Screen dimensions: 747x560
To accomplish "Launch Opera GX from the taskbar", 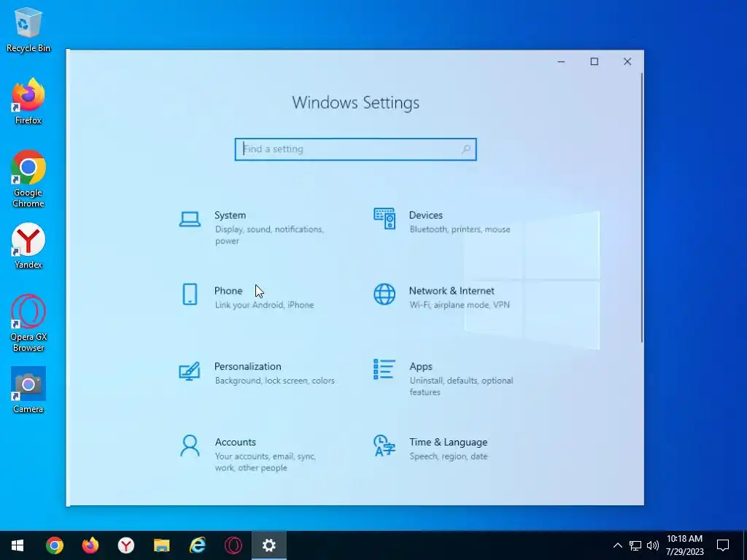I will point(233,545).
